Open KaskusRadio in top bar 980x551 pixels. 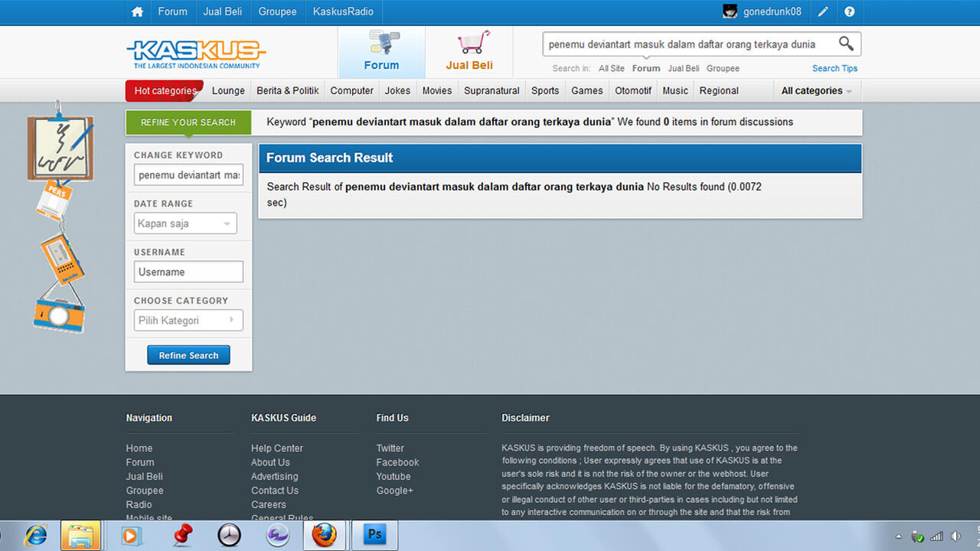pyautogui.click(x=343, y=11)
